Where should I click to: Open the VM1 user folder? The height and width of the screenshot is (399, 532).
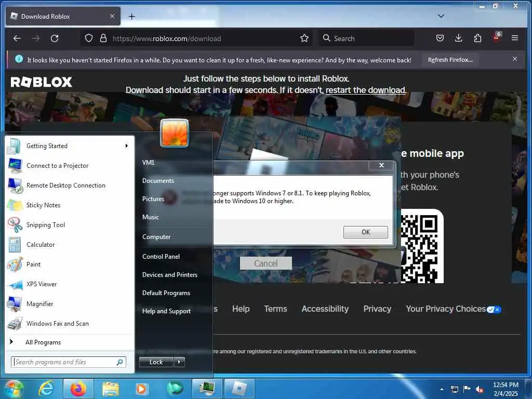(x=148, y=163)
